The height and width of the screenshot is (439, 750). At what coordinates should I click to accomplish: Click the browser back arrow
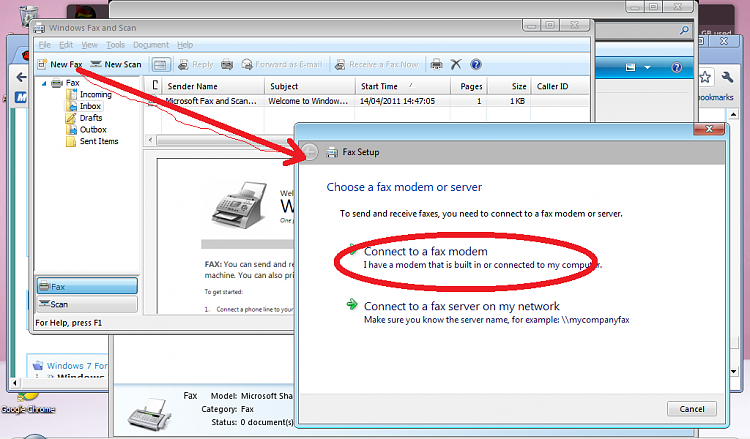tap(22, 77)
